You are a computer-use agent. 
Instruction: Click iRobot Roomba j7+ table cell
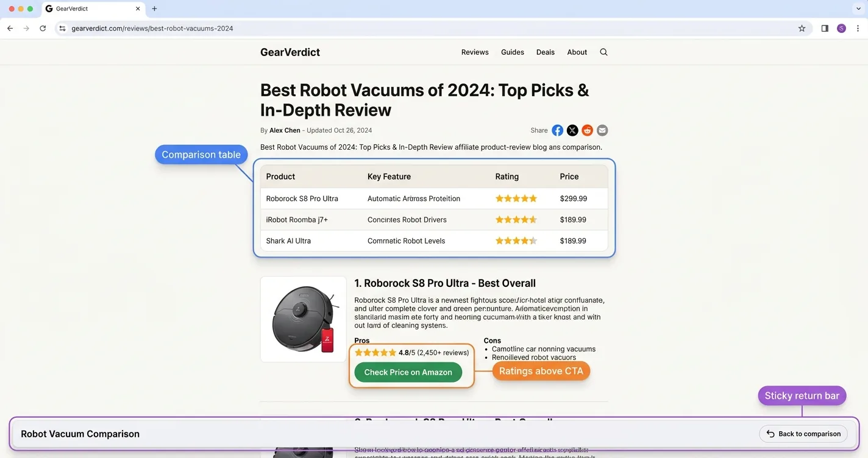pos(297,220)
